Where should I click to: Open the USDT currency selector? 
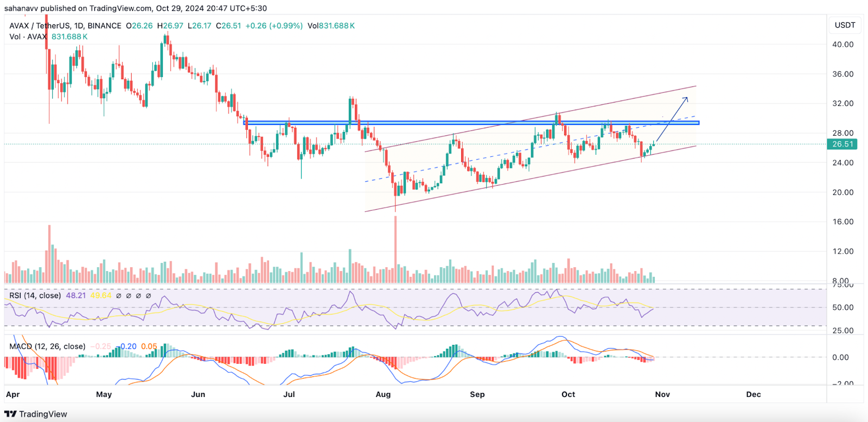(x=845, y=25)
